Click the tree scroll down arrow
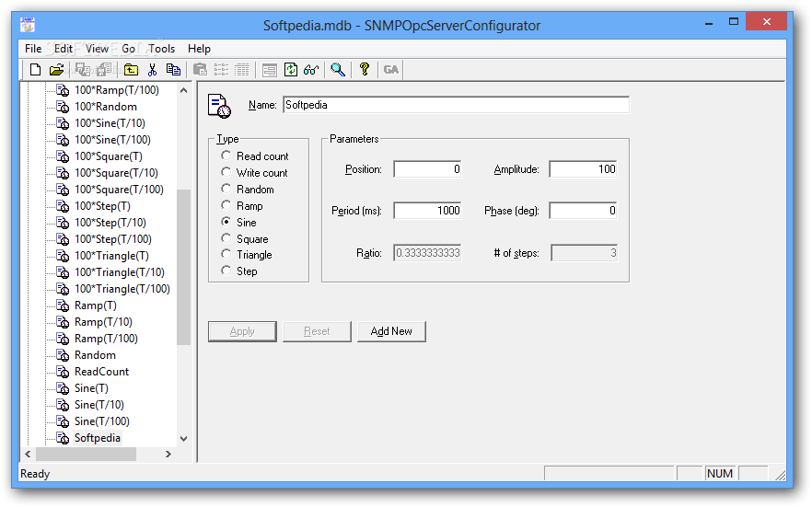The width and height of the screenshot is (812, 507). coord(184,438)
